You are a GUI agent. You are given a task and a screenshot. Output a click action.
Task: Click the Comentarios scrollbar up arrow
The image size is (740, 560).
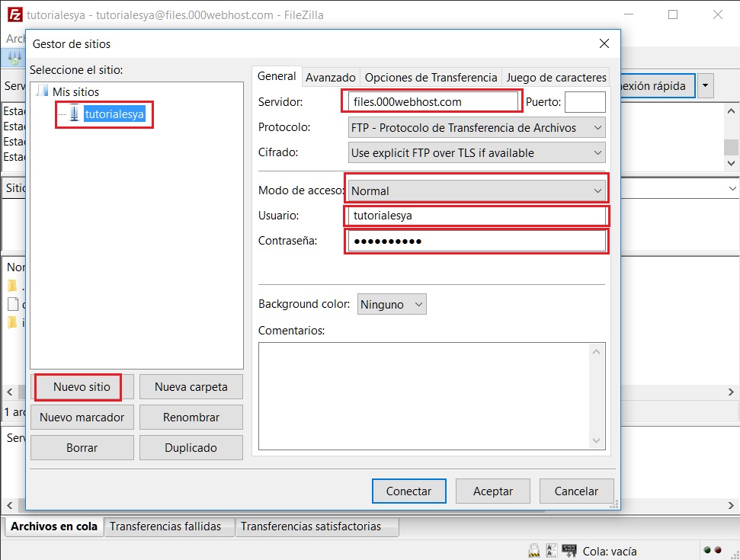[597, 352]
